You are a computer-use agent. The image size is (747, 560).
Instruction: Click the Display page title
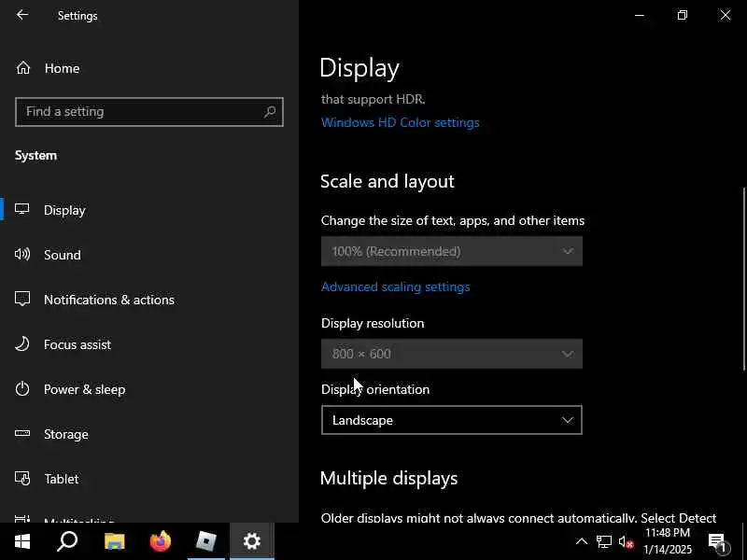pos(359,68)
